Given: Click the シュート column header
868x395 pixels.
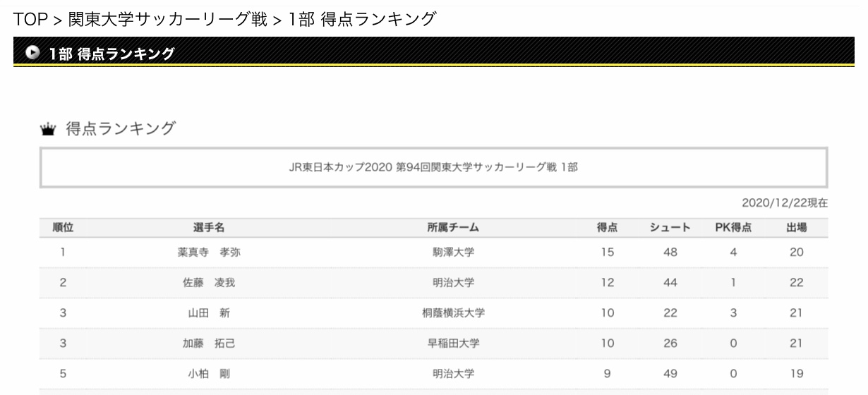Looking at the screenshot, I should (670, 227).
